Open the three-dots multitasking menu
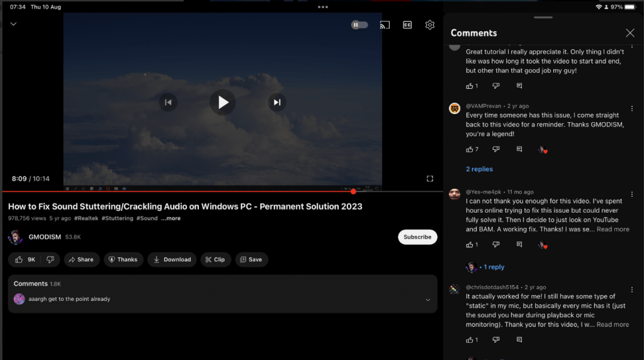644x360 pixels. coord(323,7)
